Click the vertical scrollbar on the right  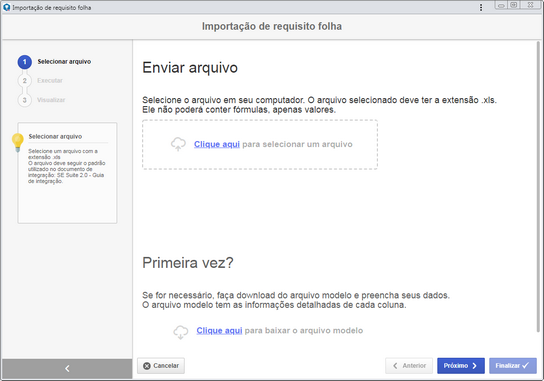click(x=538, y=187)
